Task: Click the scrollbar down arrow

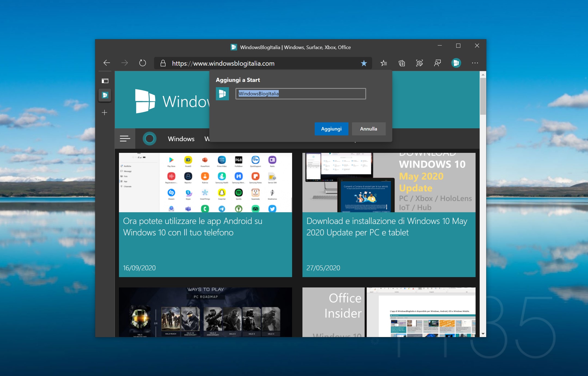Action: [483, 334]
